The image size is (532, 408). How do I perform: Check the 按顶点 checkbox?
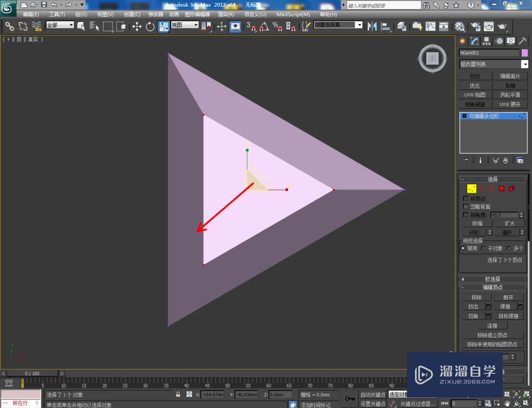(x=466, y=198)
